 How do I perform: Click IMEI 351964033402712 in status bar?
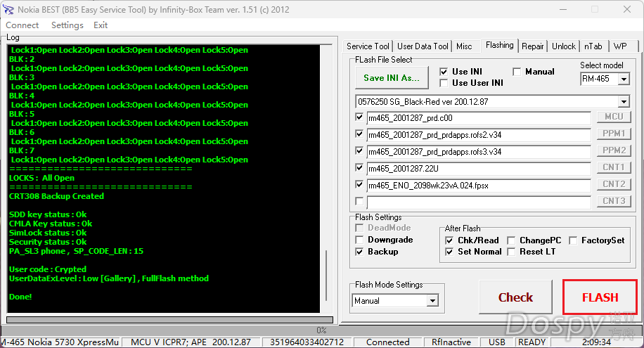(x=307, y=342)
